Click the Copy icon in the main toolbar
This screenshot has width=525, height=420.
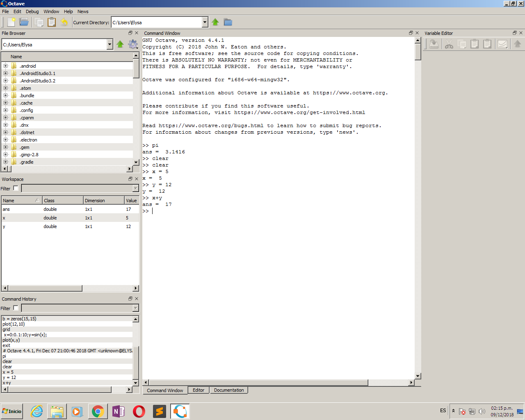pos(39,22)
